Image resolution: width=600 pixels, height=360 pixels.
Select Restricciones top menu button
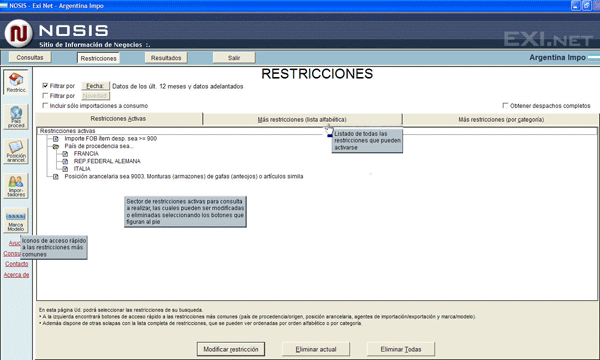[98, 58]
